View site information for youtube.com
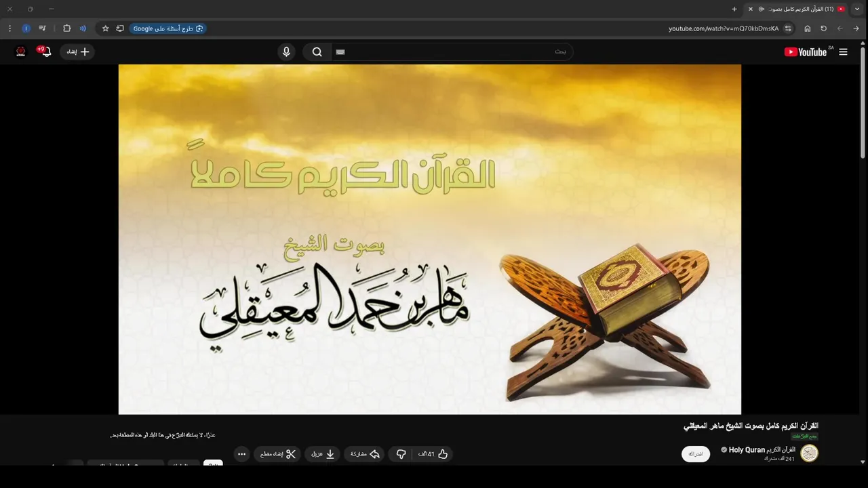The width and height of the screenshot is (868, 488). (x=788, y=28)
